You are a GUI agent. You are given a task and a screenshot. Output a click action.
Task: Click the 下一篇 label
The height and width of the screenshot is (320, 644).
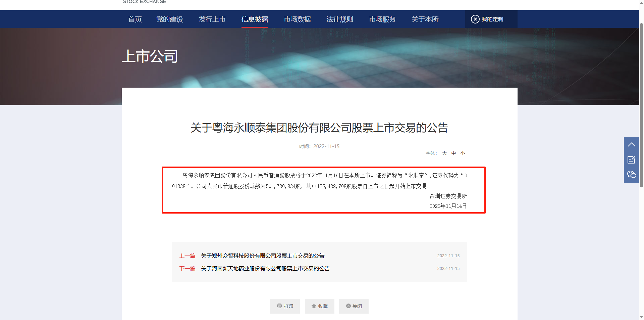coord(187,269)
